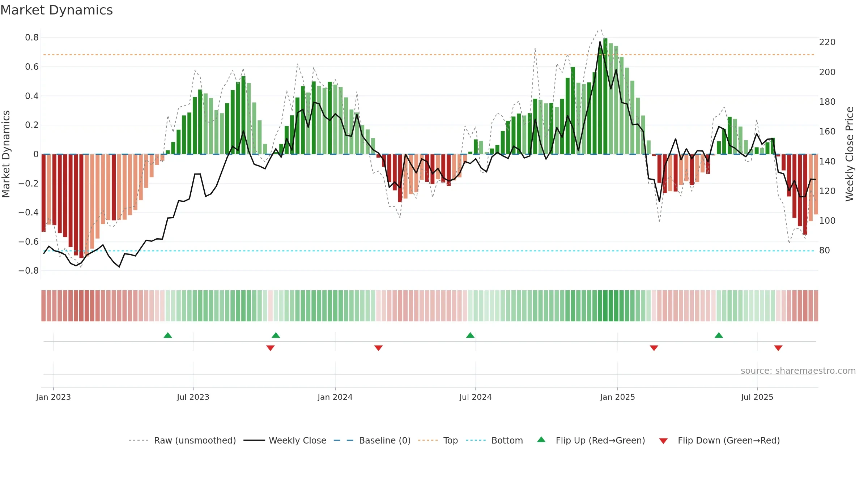Click the Weekly Close Price axis title
Screen dimensions: 868x488
pos(850,154)
